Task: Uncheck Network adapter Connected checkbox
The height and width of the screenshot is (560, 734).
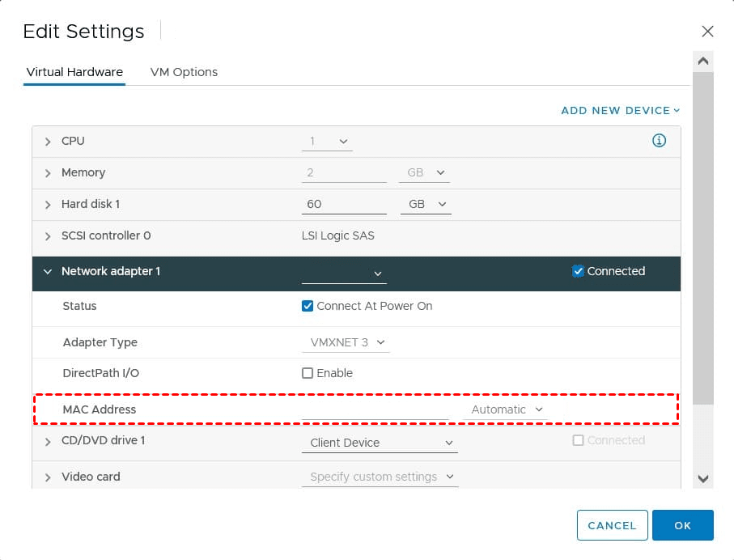Action: click(578, 271)
